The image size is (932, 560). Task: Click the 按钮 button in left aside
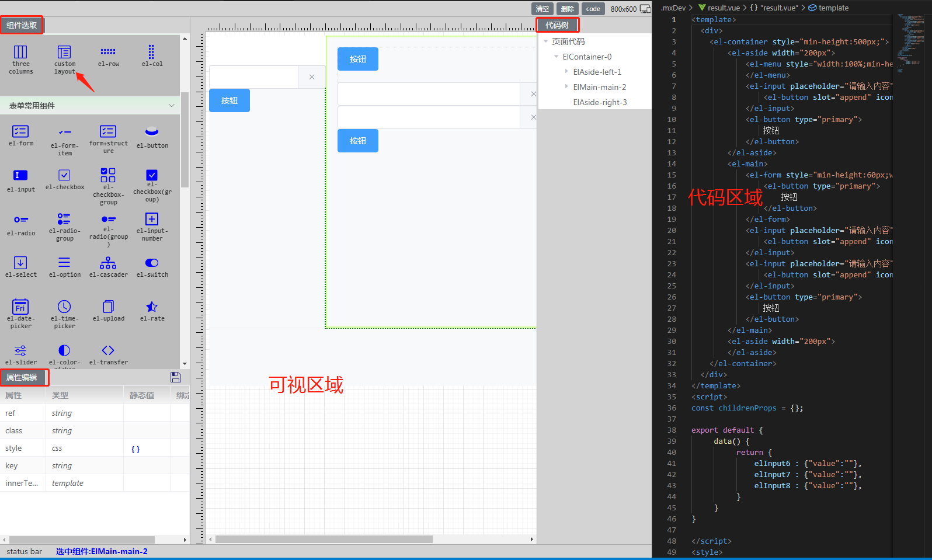click(229, 100)
